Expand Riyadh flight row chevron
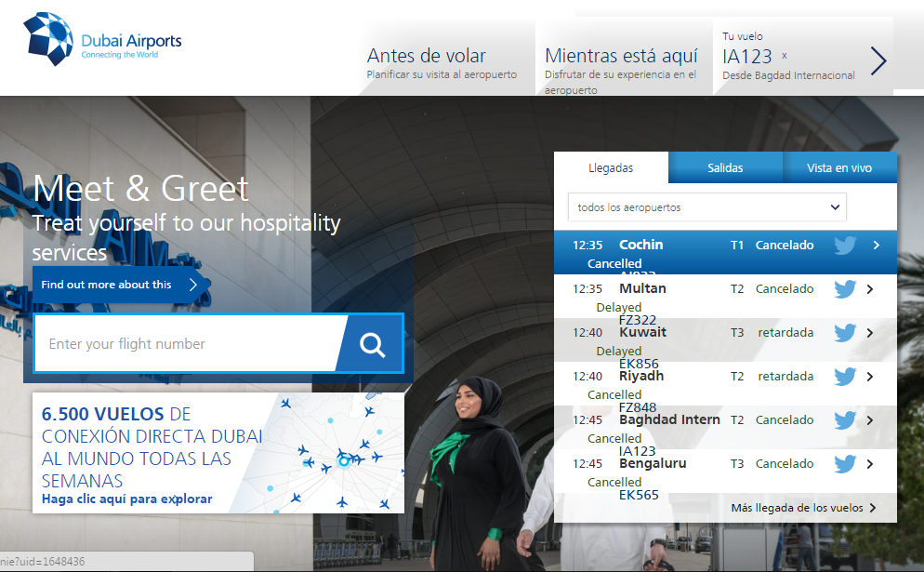Image resolution: width=924 pixels, height=572 pixels. click(870, 377)
